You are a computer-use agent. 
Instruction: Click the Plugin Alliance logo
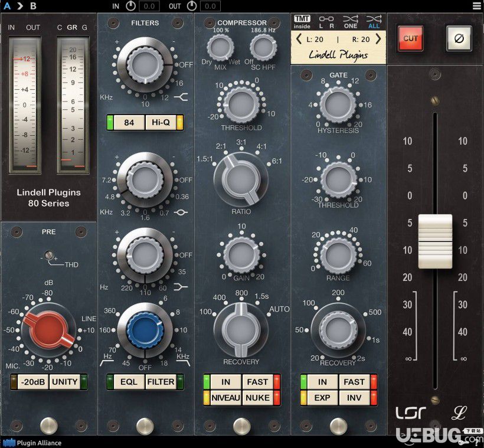[x=32, y=443]
